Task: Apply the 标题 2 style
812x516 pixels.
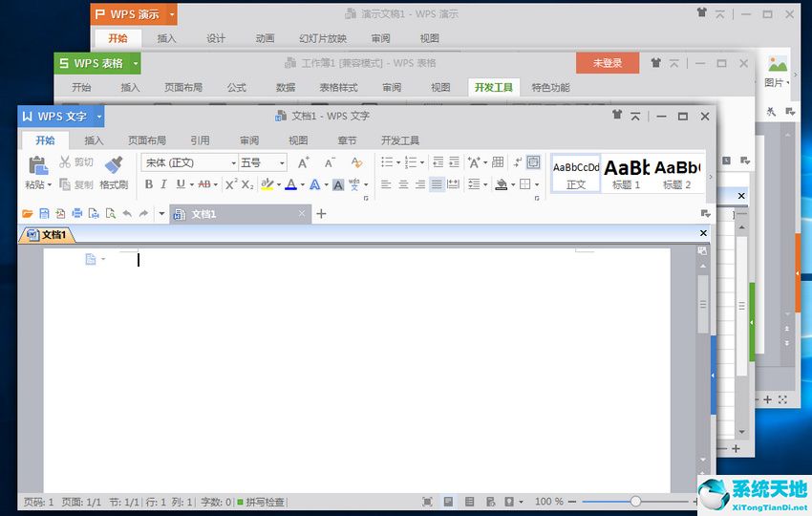Action: click(677, 174)
